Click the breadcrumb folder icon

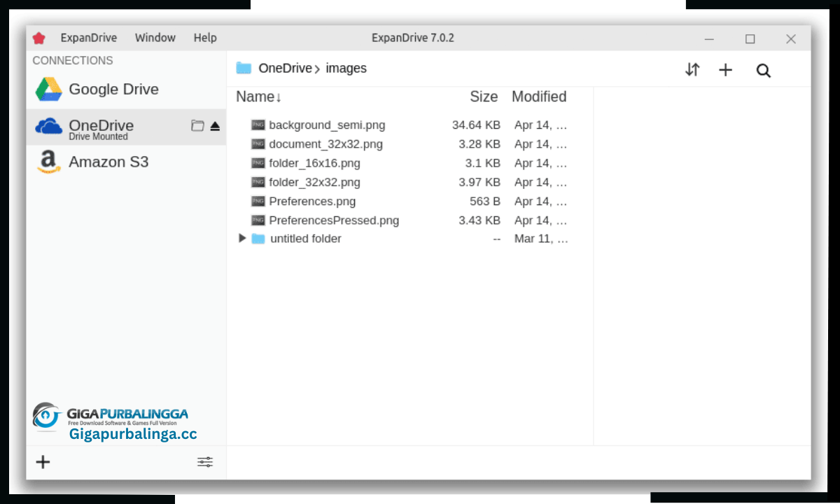(244, 68)
